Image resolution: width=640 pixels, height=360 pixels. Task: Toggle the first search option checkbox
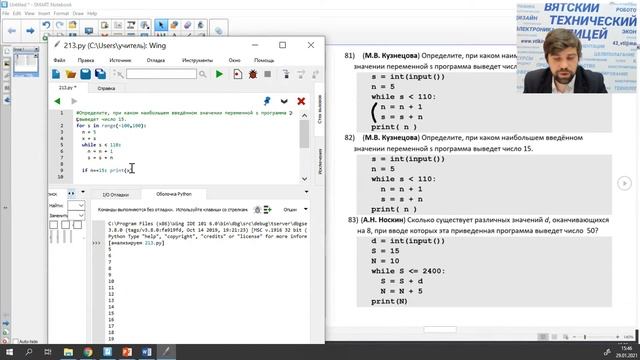(53, 225)
